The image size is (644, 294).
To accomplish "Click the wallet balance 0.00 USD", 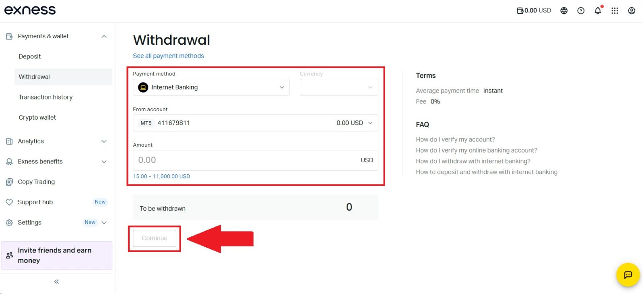I will click(534, 10).
